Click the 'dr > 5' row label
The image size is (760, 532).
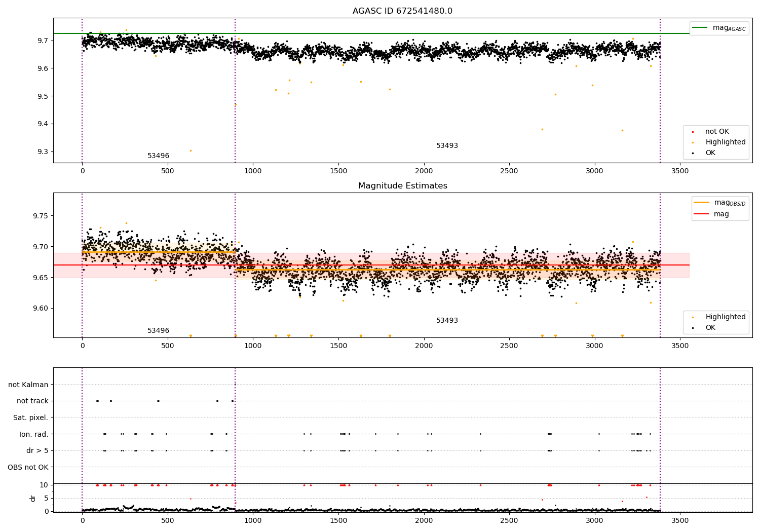(37, 450)
